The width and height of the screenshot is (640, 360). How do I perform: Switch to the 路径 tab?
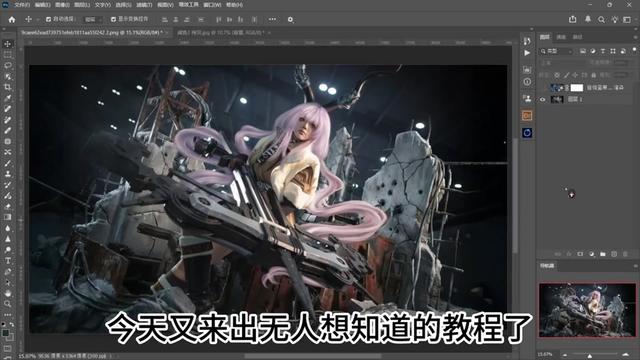tap(577, 37)
